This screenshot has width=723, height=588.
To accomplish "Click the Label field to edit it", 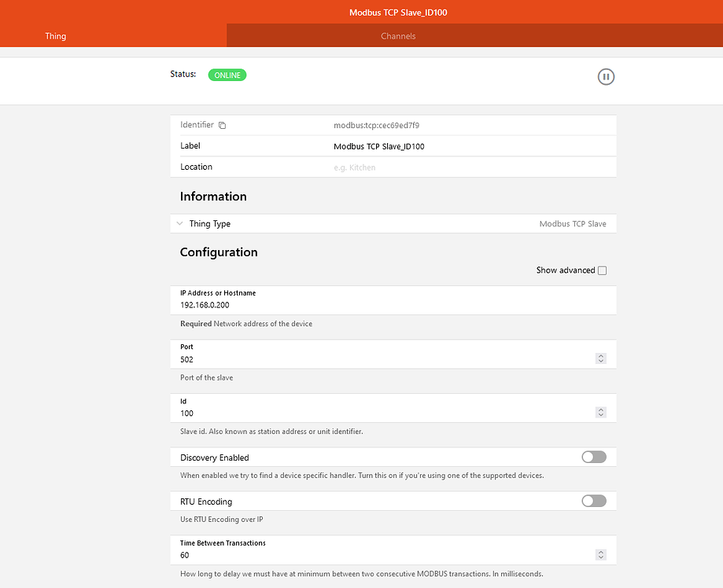I will (433, 145).
